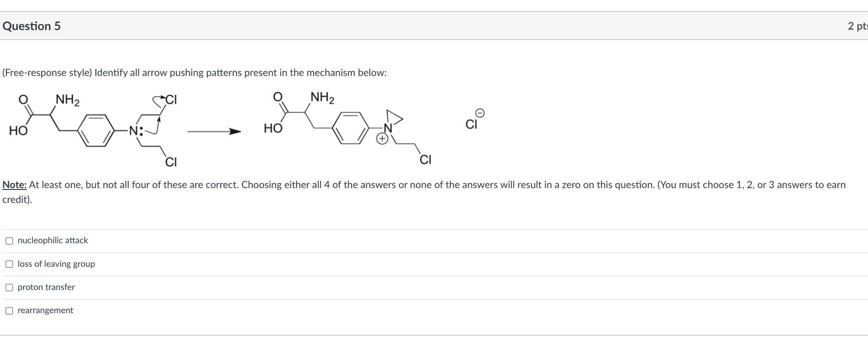Screen dimensions: 868x353
Task: Click the 'nucleophilic attack' answer label
Action: (53, 240)
